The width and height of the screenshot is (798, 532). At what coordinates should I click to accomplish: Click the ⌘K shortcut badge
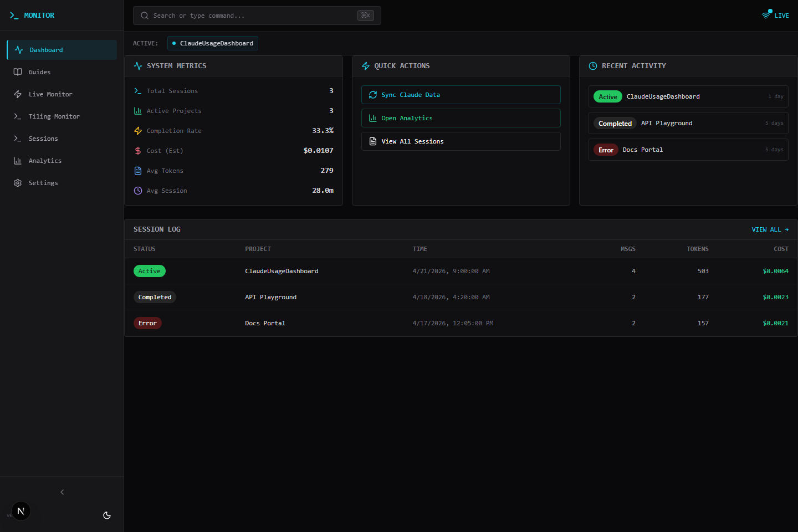366,16
